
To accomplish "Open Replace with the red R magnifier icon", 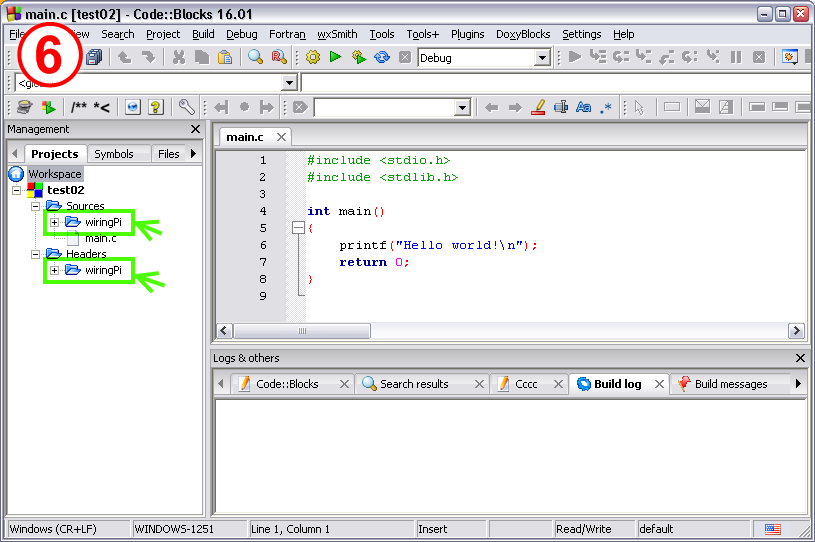I will click(x=279, y=57).
